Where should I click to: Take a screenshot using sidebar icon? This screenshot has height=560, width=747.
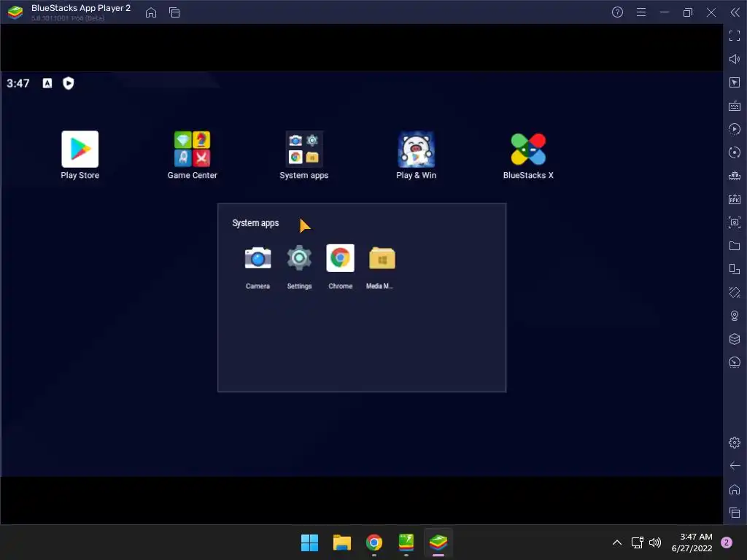[x=735, y=222]
